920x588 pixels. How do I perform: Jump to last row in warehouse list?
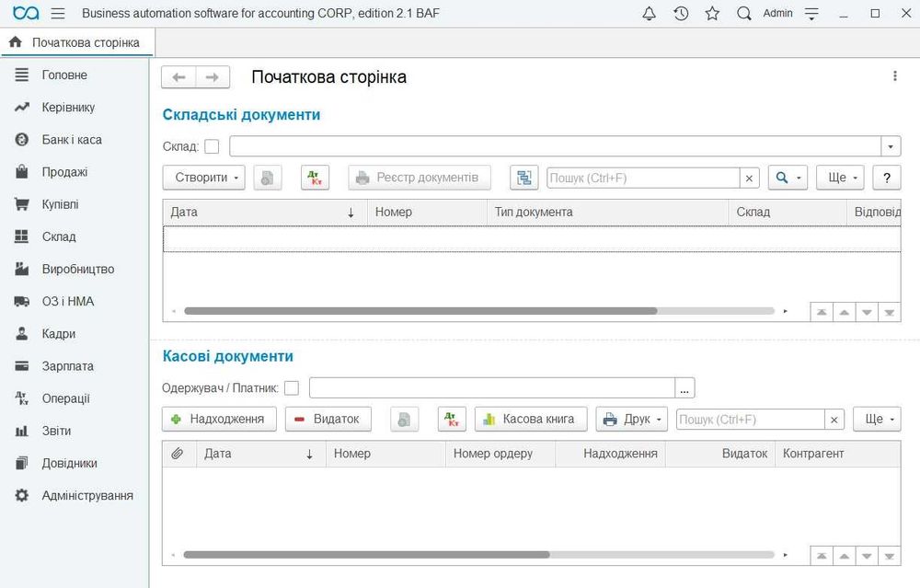pos(890,312)
